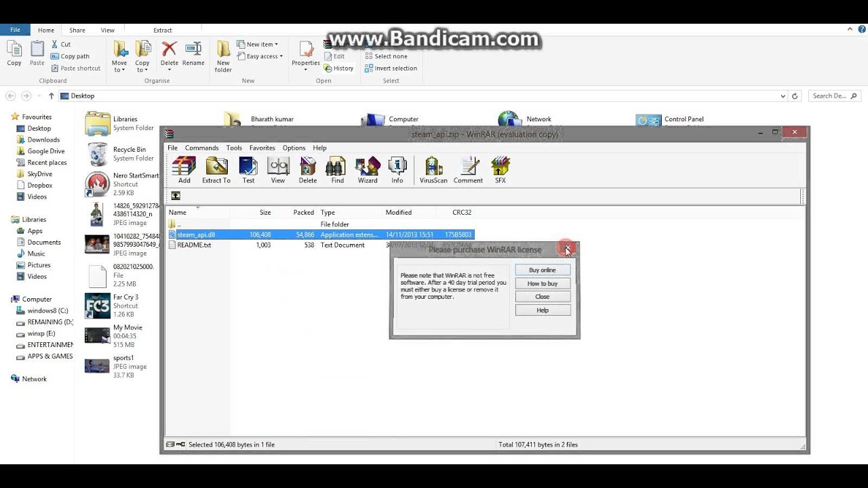Click the WinRAR Add toolbar icon
Viewport: 868px width, 488px height.
pyautogui.click(x=184, y=170)
